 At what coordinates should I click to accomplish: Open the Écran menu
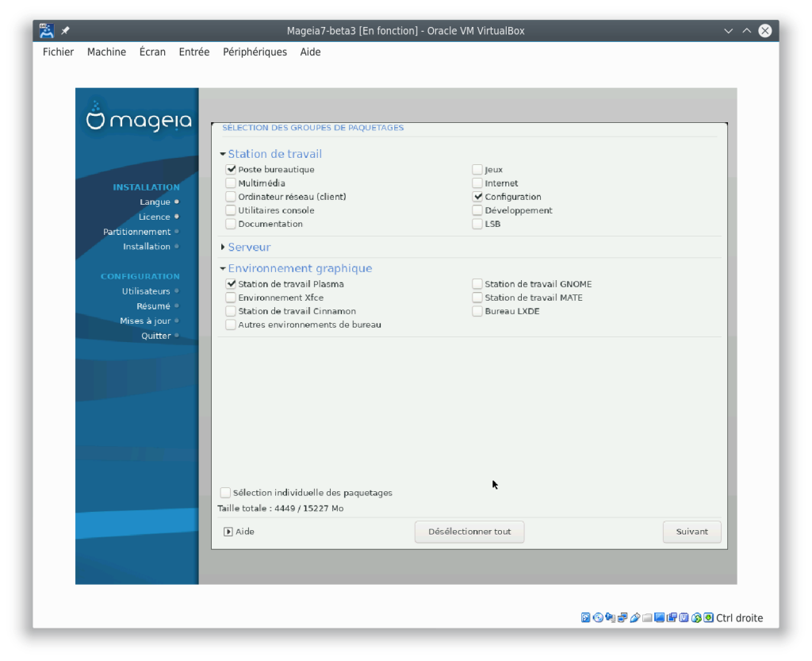pyautogui.click(x=152, y=52)
